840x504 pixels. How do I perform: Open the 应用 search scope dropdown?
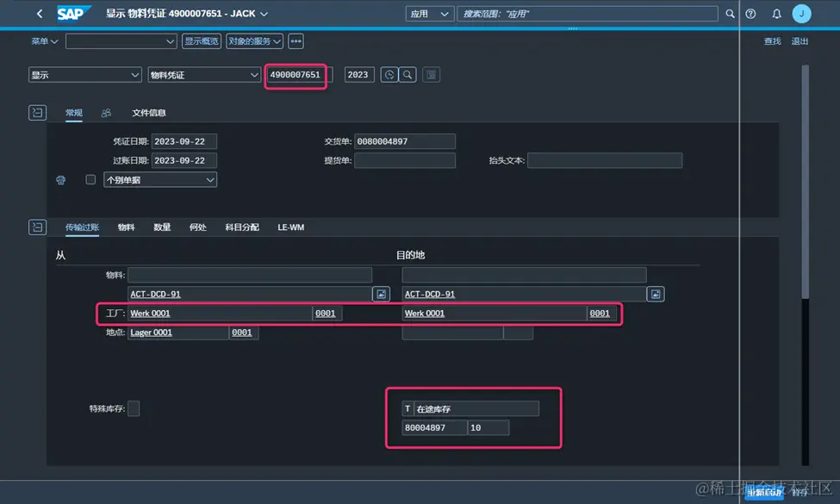pos(430,14)
